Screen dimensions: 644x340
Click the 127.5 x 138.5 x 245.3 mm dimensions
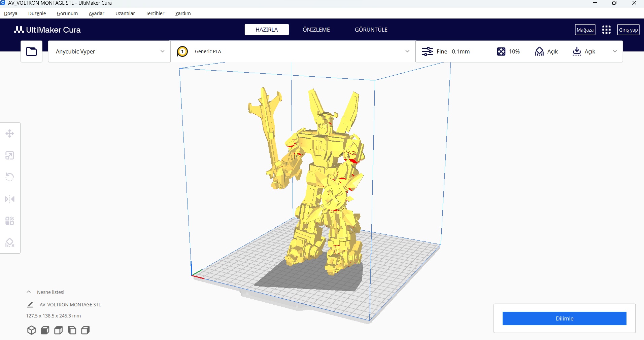53,316
